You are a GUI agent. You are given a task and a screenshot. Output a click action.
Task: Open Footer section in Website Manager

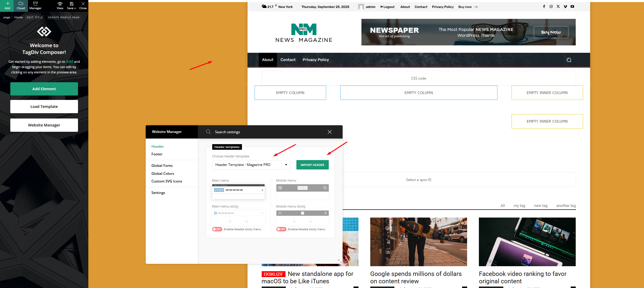(157, 154)
